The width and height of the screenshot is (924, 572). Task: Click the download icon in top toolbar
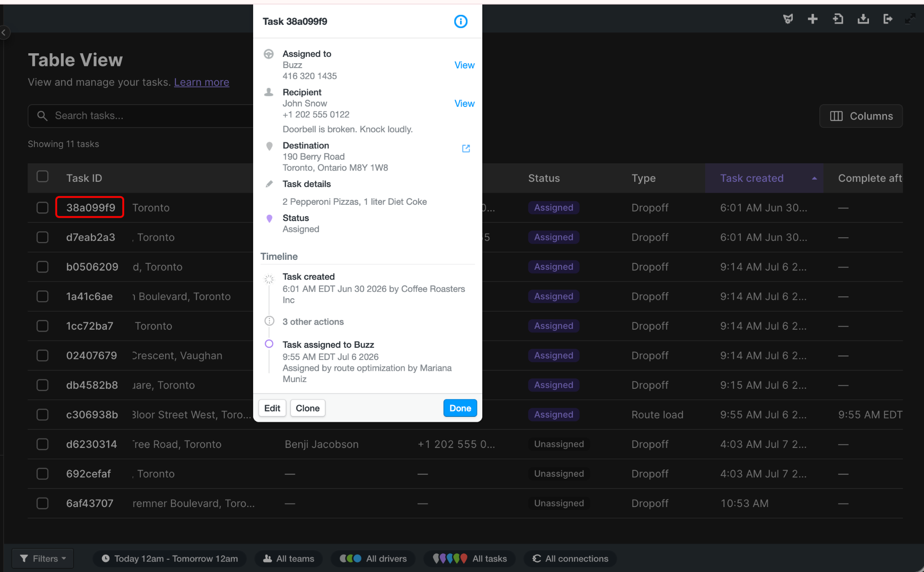(x=863, y=19)
